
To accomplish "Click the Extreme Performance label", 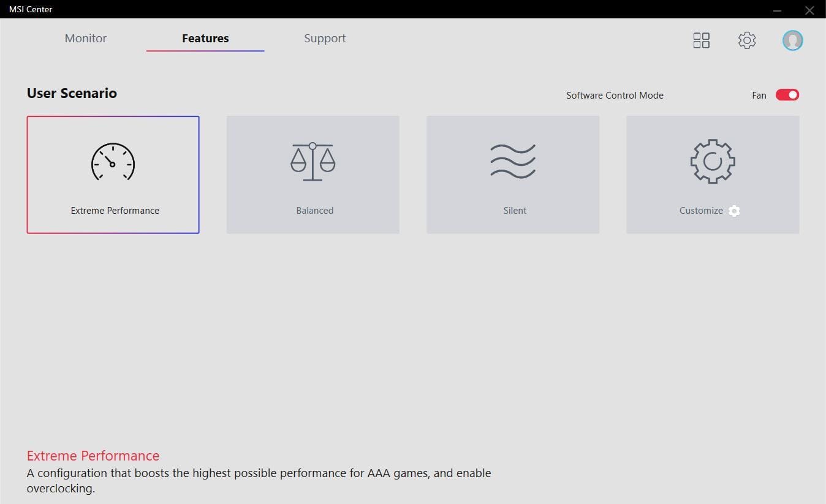I will coord(115,210).
